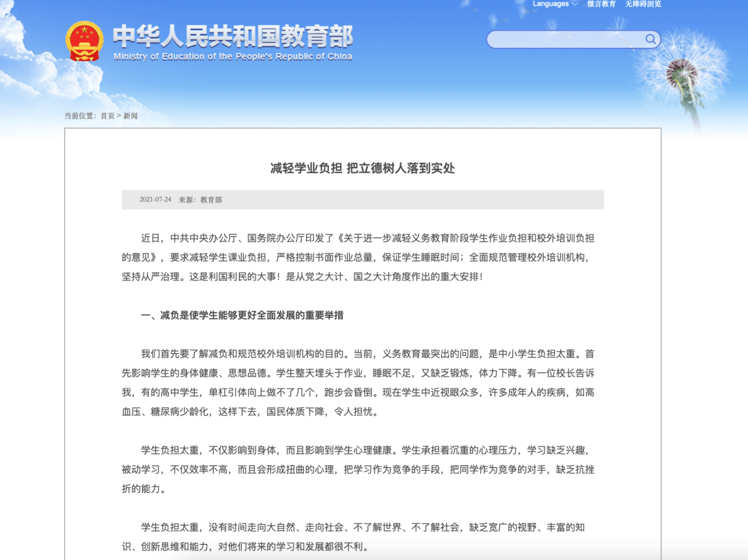Viewport: 748px width, 560px height.
Task: Click the publish date 2021-07-24
Action: [155, 200]
